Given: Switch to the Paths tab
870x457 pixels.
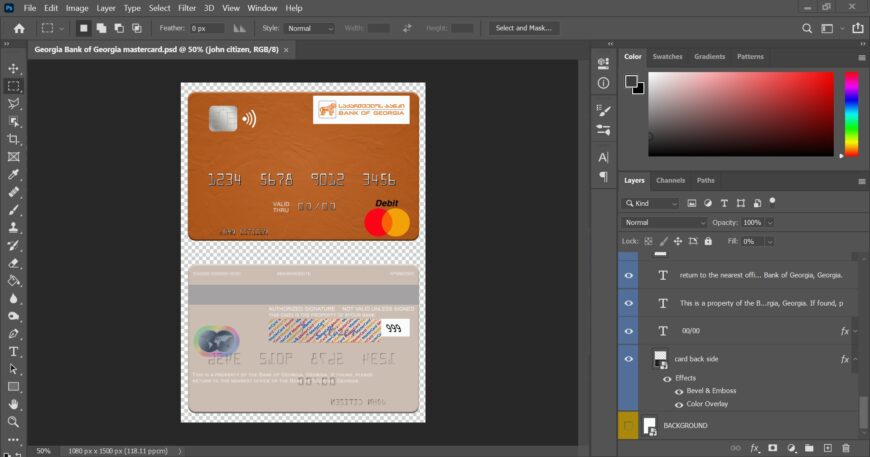Looking at the screenshot, I should 705,180.
